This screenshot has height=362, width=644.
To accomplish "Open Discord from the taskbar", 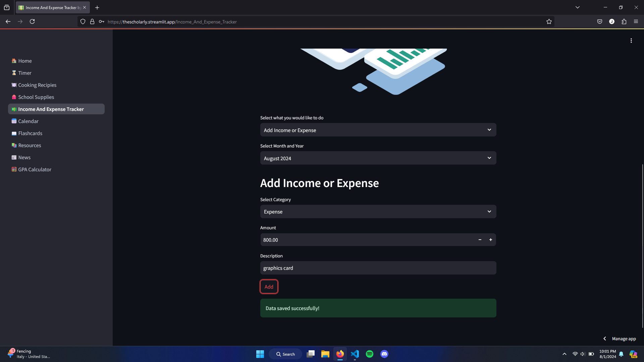I will (384, 354).
